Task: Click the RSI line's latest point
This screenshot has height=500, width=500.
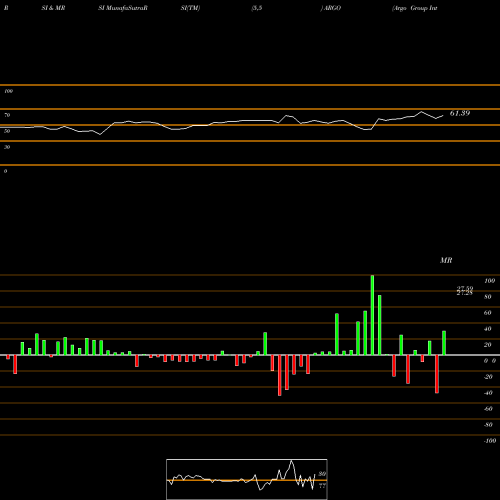Action: [x=443, y=116]
